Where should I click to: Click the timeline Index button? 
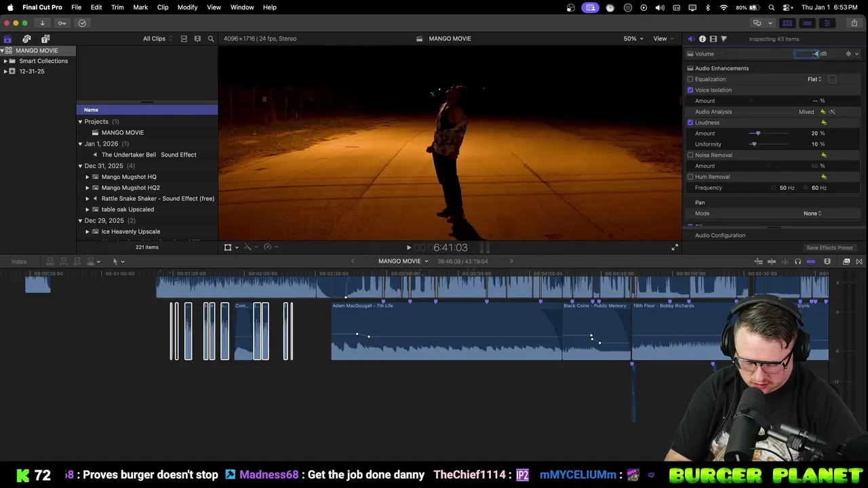[19, 262]
